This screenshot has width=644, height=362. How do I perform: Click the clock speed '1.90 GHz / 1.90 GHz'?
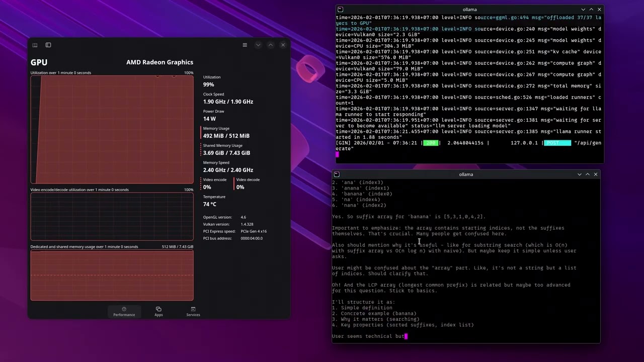click(228, 102)
